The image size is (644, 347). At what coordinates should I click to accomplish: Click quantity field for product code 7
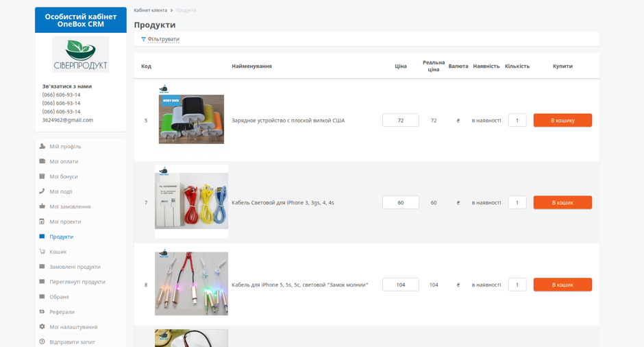(517, 203)
